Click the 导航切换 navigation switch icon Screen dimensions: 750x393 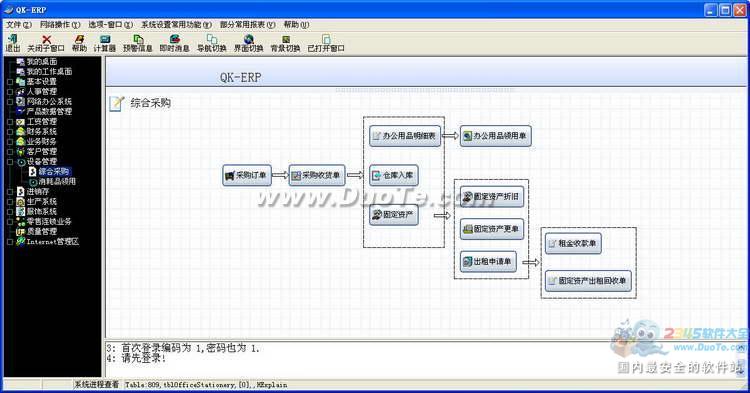211,43
